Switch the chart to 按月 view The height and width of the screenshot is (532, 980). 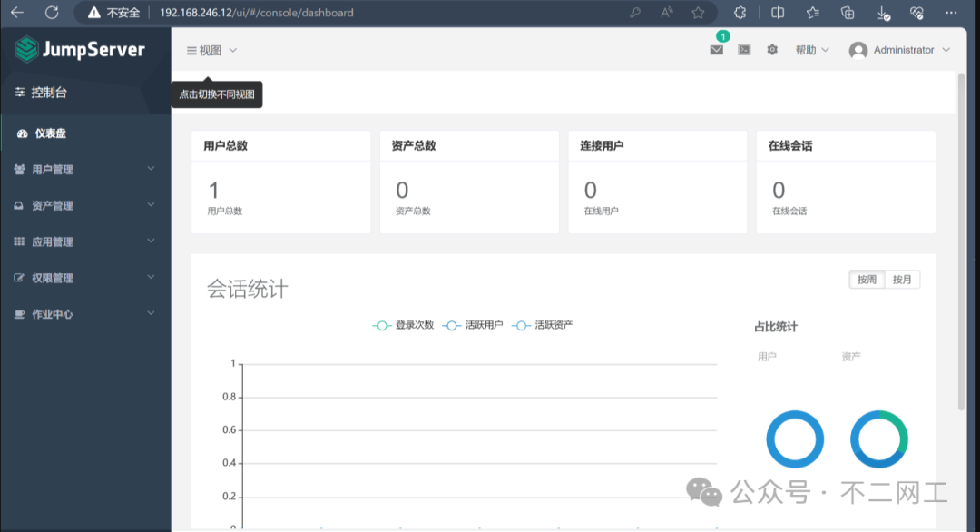(902, 280)
